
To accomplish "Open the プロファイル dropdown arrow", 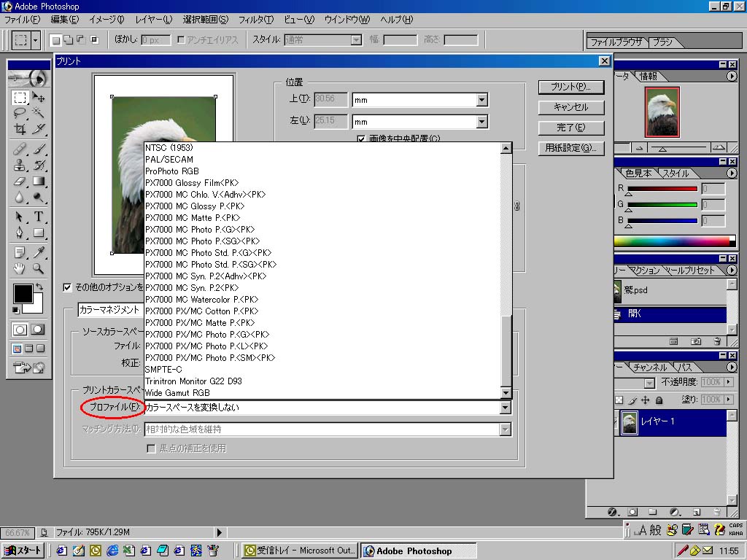I will click(x=505, y=408).
